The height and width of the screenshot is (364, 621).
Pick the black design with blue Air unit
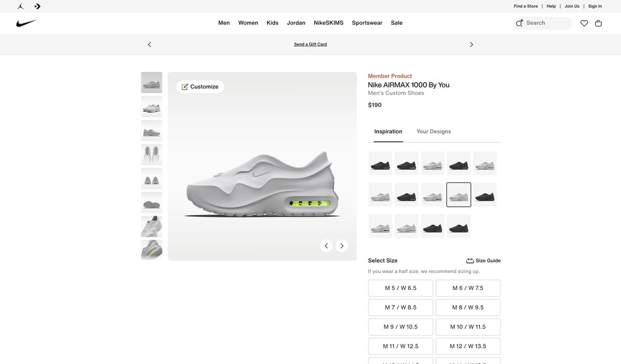pos(485,195)
